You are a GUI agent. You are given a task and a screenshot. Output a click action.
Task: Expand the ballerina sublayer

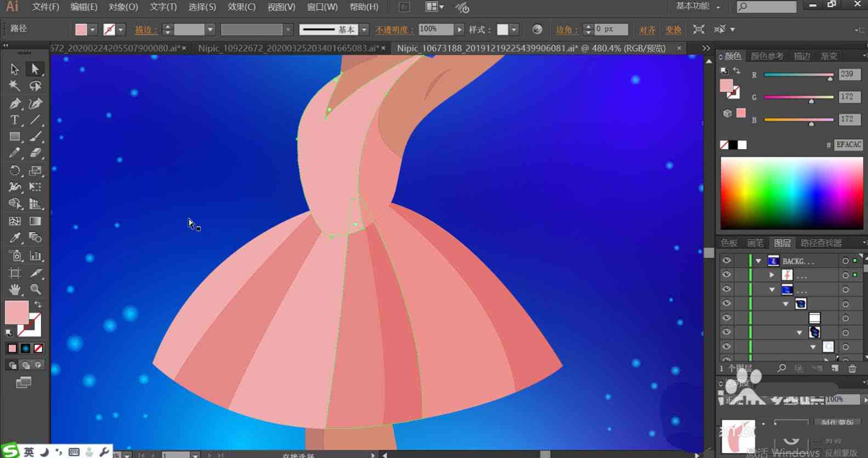click(x=772, y=275)
